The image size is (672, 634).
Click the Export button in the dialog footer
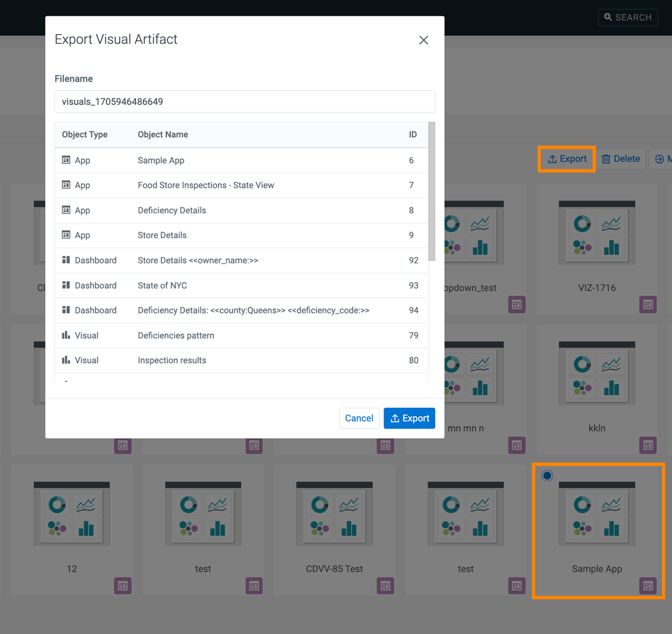(409, 418)
